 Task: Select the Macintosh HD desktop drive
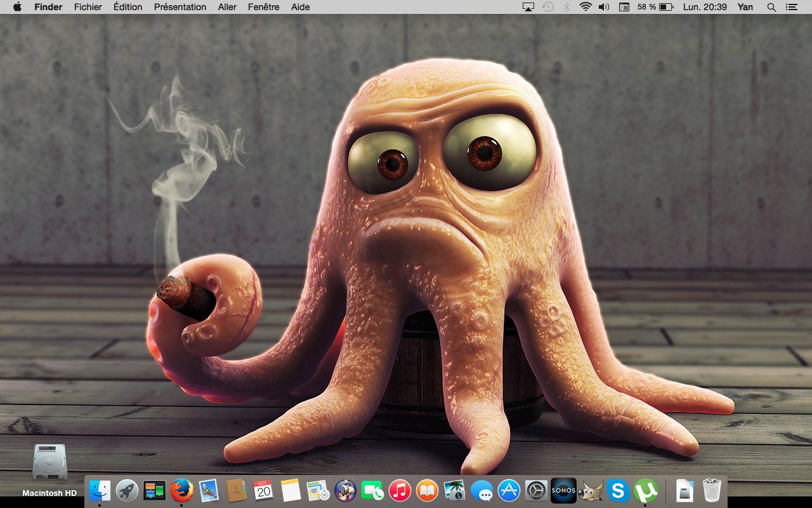(x=49, y=462)
